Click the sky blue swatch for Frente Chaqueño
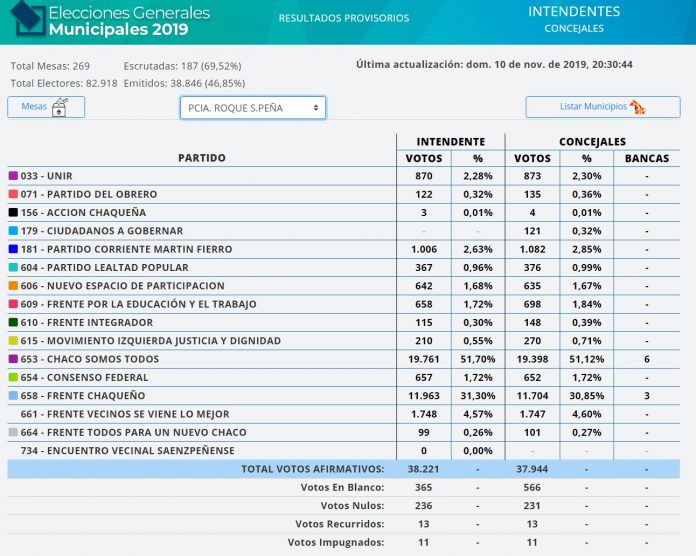Screen dimensions: 696x556 pos(13,395)
